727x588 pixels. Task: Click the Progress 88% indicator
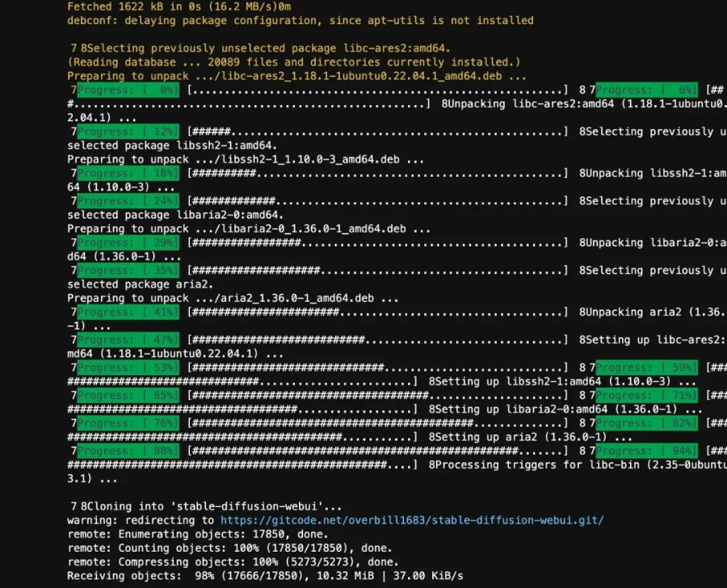click(x=128, y=451)
